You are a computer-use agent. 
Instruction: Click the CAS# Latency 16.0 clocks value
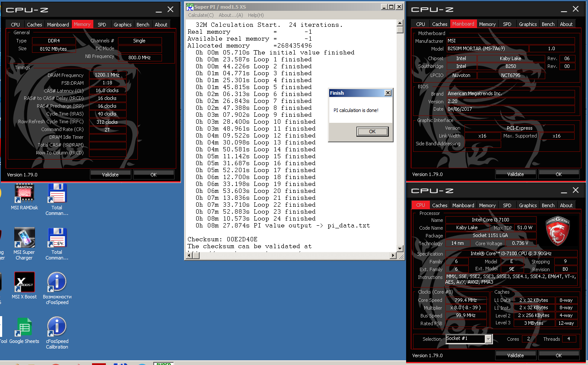pyautogui.click(x=108, y=91)
